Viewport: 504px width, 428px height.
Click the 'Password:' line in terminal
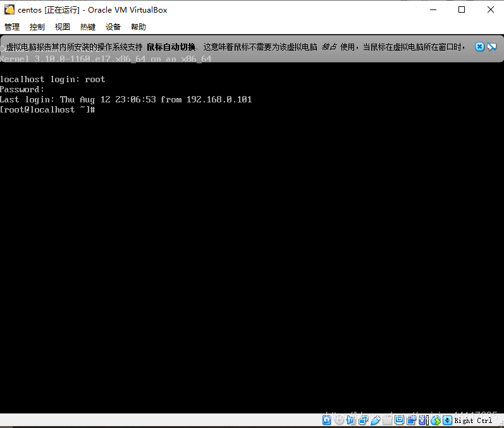[x=22, y=89]
